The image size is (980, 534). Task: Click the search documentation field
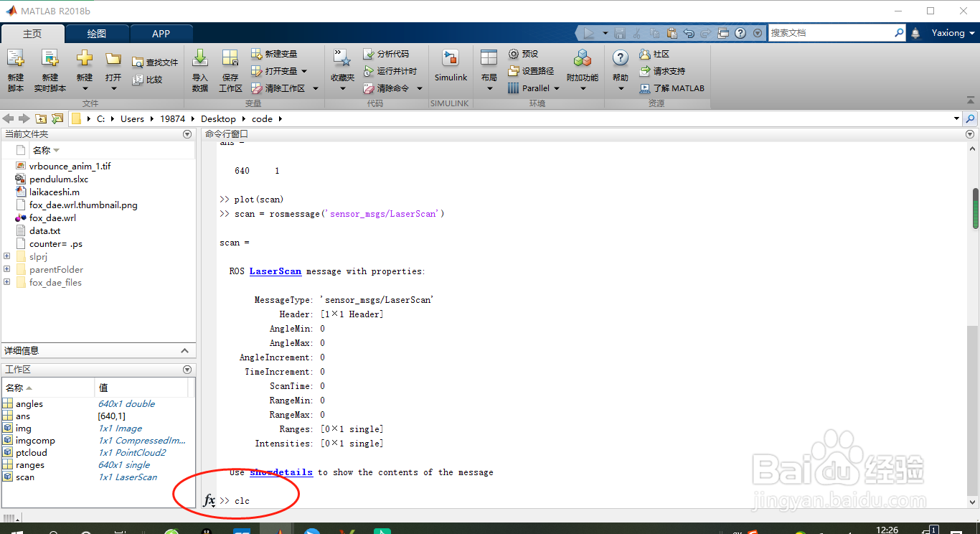click(x=831, y=33)
